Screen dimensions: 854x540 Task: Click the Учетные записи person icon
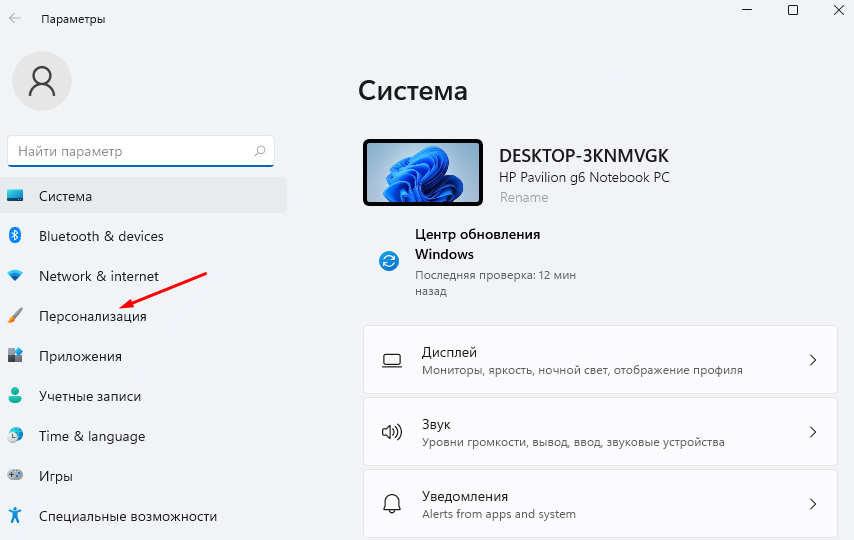click(x=15, y=395)
